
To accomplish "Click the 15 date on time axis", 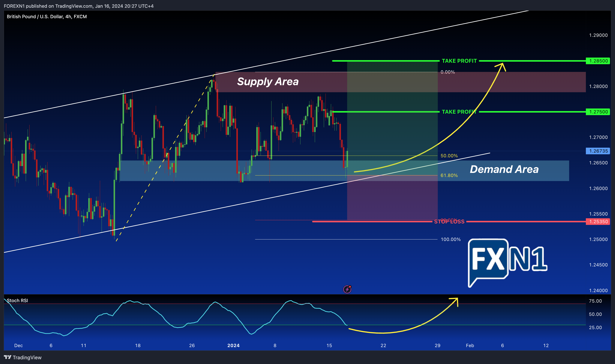I will (x=329, y=345).
